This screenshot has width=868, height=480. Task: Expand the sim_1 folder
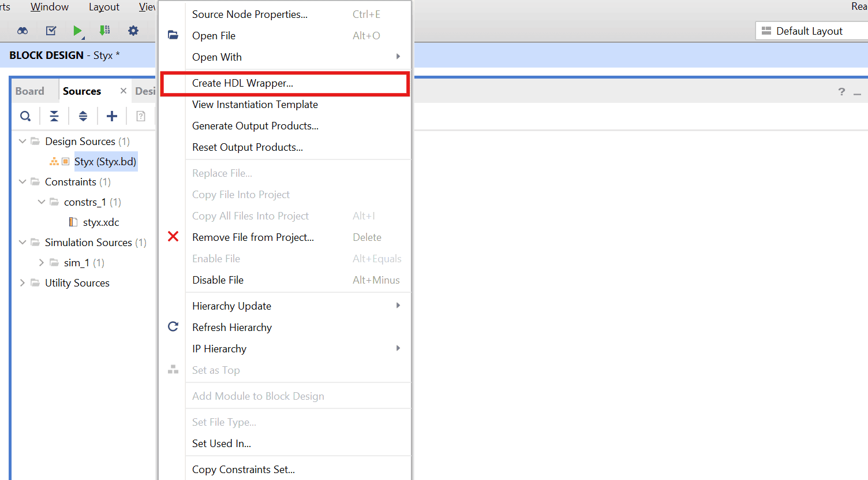(42, 263)
